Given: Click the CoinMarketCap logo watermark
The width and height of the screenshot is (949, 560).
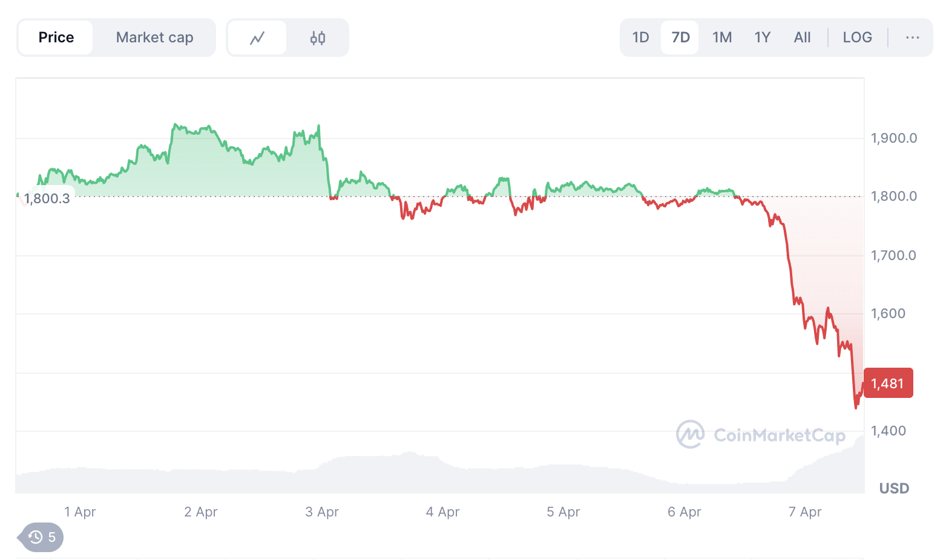Looking at the screenshot, I should point(761,435).
